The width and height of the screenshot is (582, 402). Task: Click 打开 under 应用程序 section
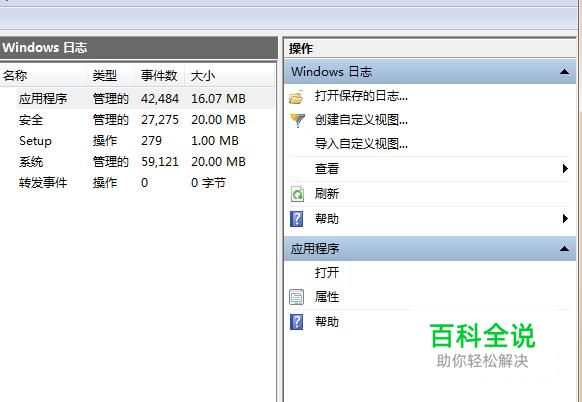pos(327,272)
